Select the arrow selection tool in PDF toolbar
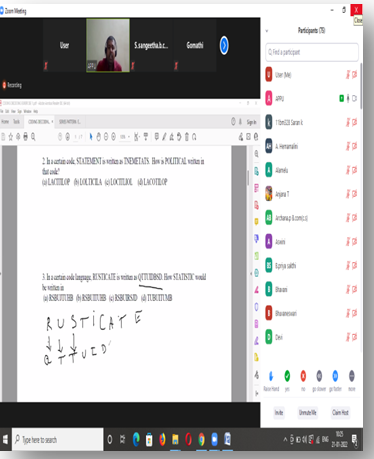374x459 pixels. pyautogui.click(x=91, y=137)
